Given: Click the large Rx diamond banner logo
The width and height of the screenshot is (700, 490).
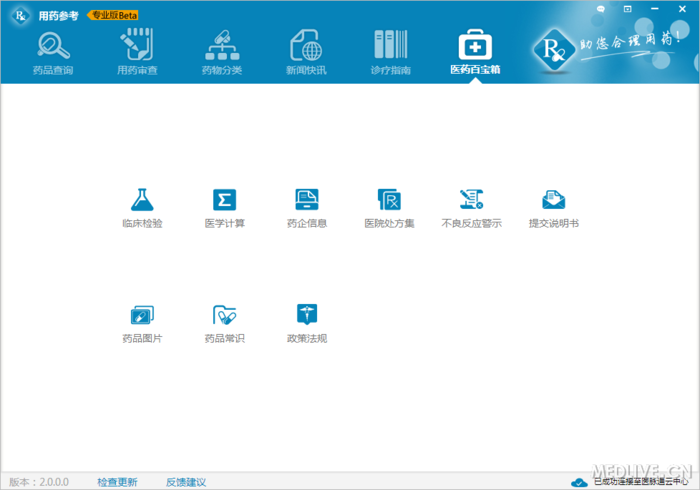Looking at the screenshot, I should (x=554, y=50).
